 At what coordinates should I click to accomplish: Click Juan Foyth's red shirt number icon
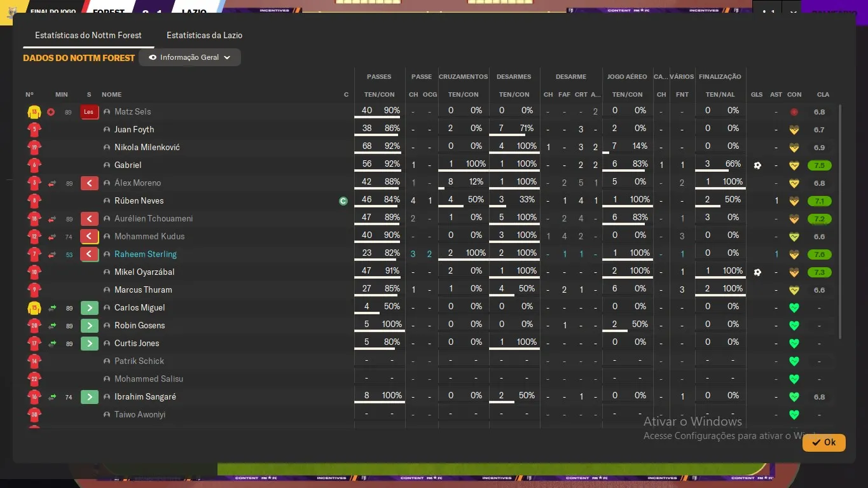(x=34, y=130)
